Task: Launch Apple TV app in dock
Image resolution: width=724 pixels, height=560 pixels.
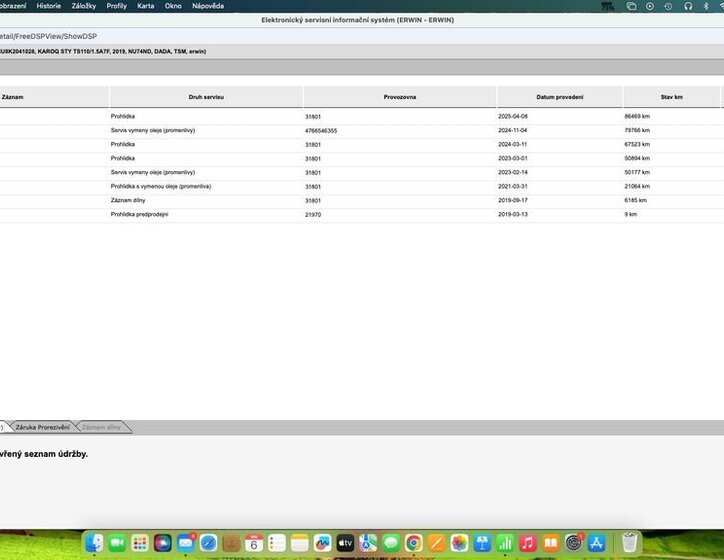Action: [345, 543]
